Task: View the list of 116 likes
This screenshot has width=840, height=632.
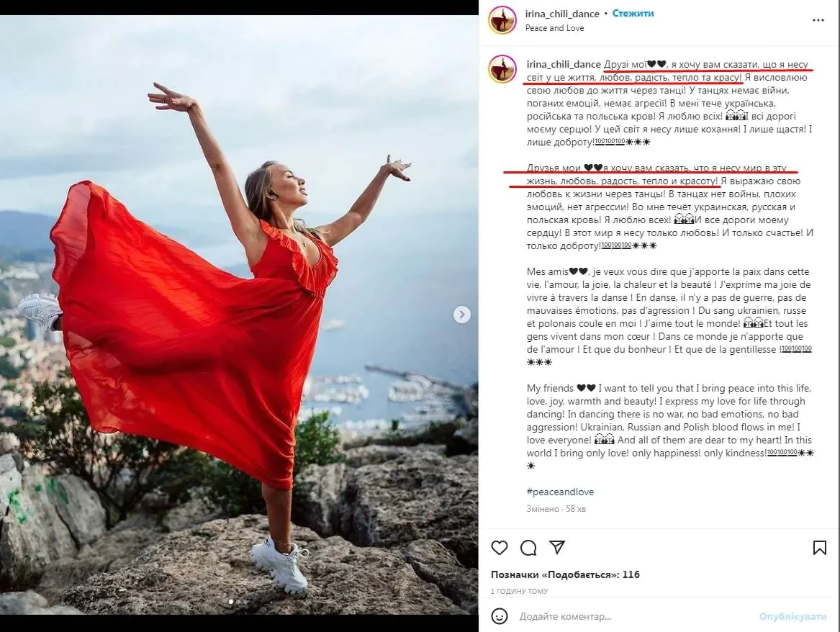Action: click(x=565, y=574)
